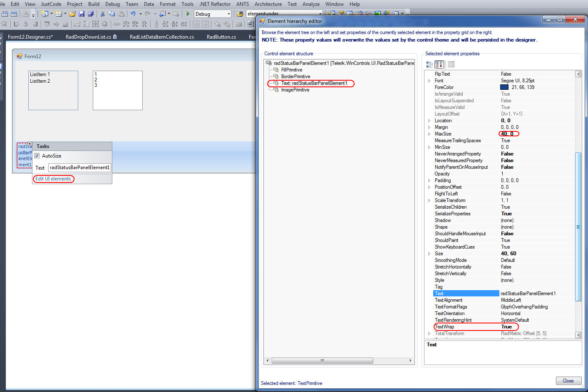Select the ImagePrimitive tree node
The image size is (588, 392).
[295, 90]
